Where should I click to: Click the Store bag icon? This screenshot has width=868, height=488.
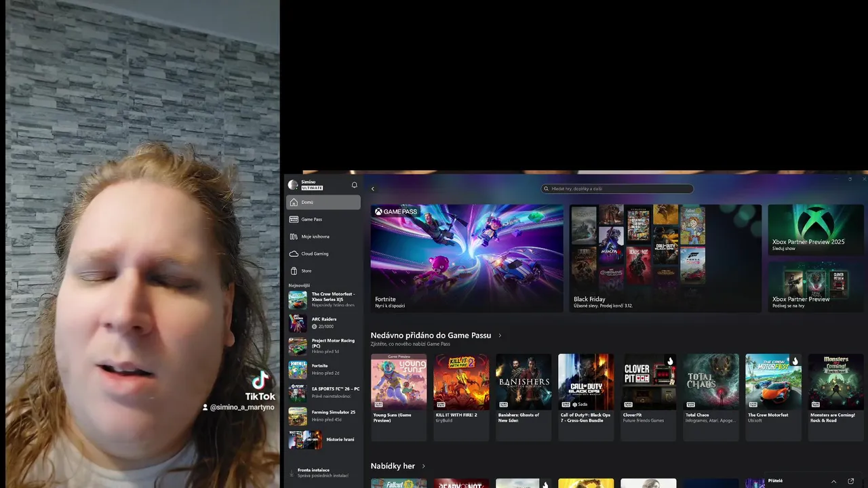tap(294, 270)
